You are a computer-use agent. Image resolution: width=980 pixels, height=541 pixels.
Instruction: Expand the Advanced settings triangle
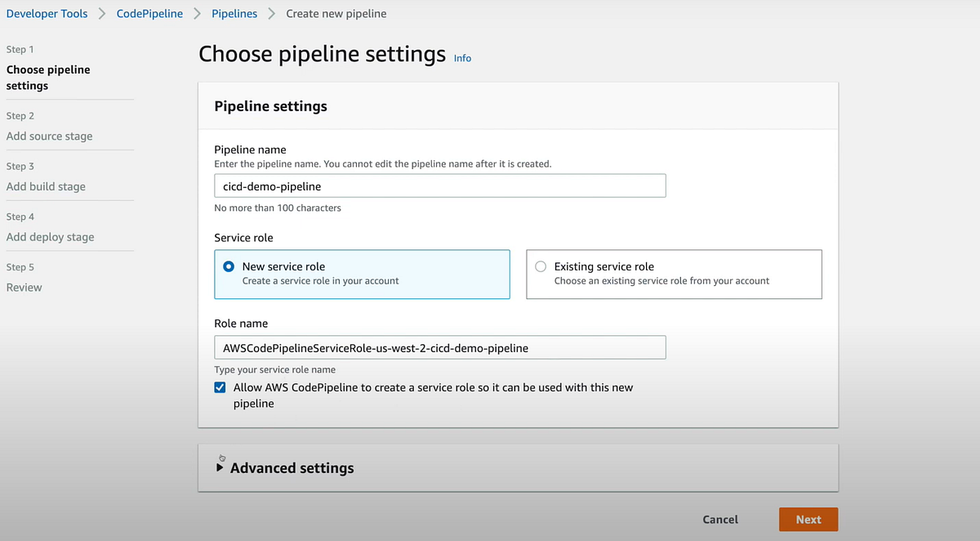pos(220,468)
